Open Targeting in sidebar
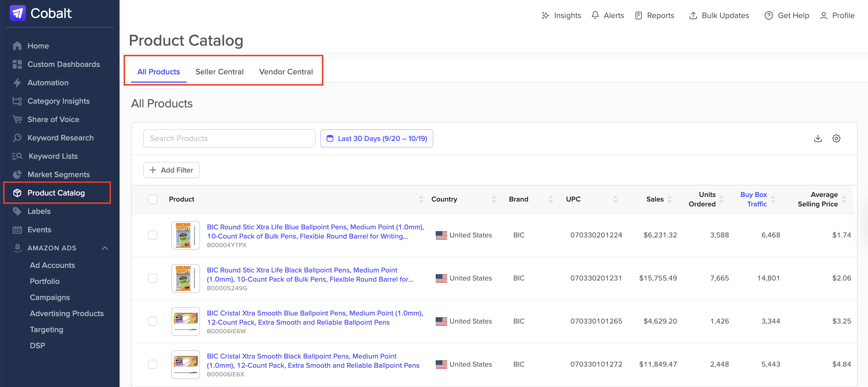This screenshot has width=868, height=387. [47, 330]
